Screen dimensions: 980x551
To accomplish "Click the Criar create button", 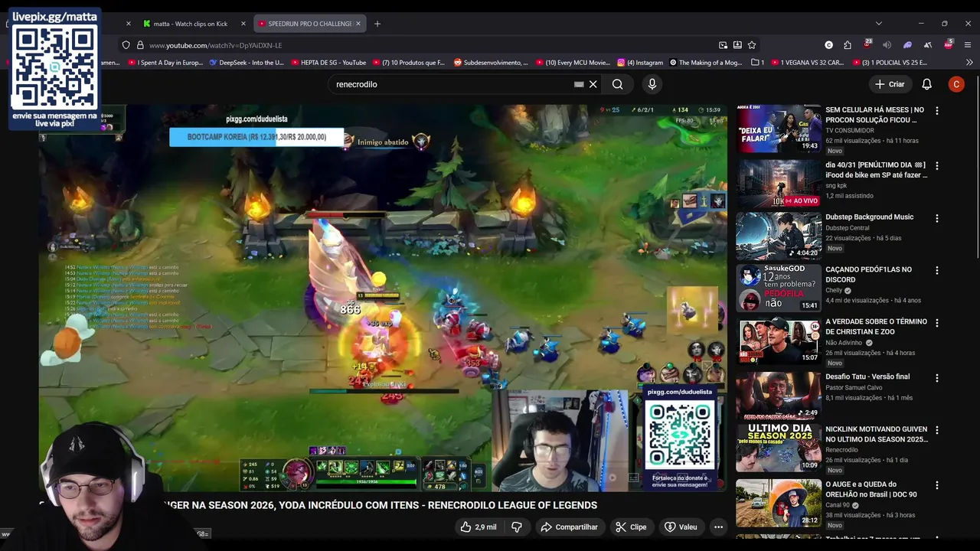I will pos(890,84).
